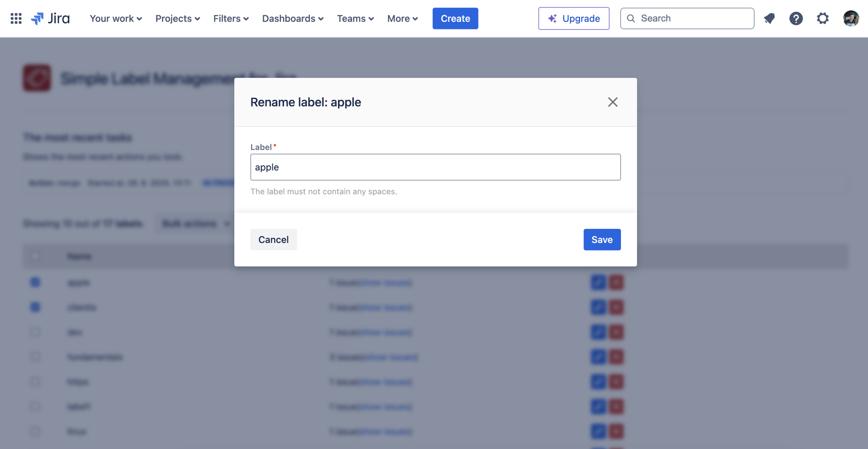Uncheck the apple label checkbox
Viewport: 868px width, 449px height.
click(x=35, y=282)
